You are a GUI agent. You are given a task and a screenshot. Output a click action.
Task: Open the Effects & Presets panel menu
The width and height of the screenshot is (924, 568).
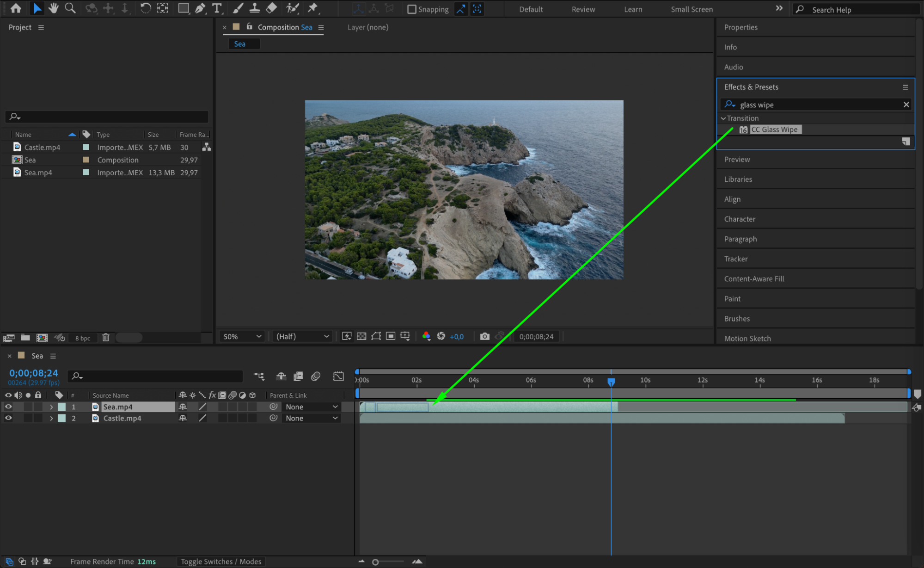tap(905, 87)
